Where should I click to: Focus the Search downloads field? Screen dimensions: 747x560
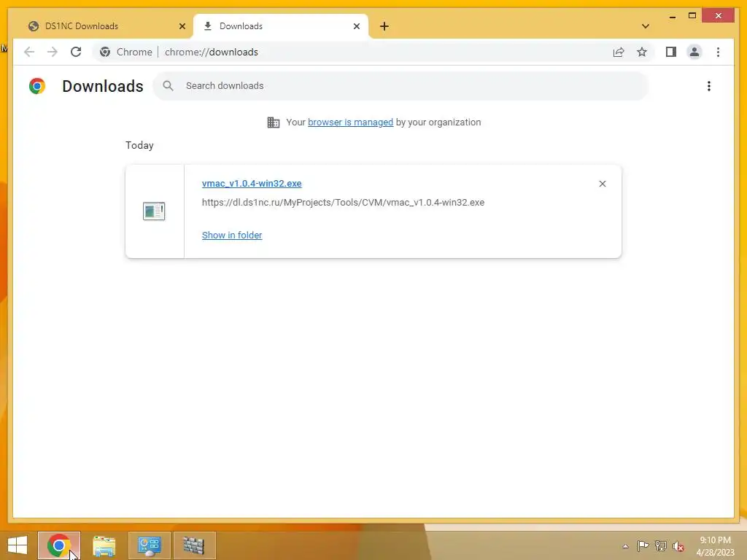point(400,86)
